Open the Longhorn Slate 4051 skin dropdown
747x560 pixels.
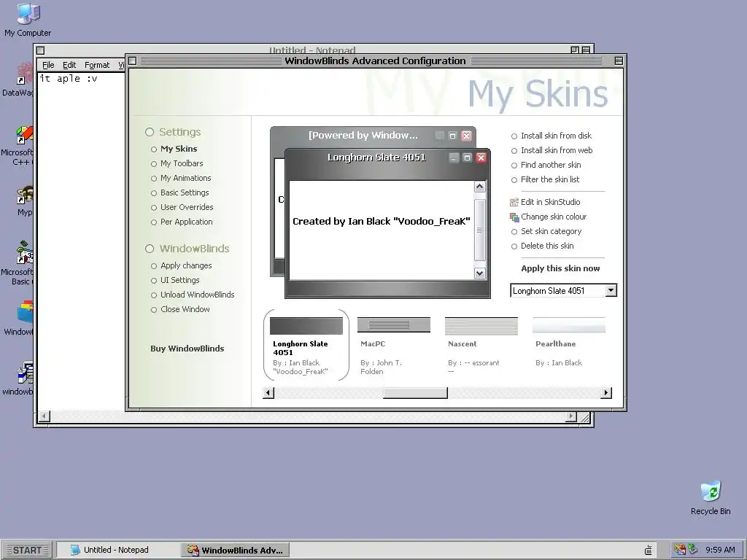pyautogui.click(x=611, y=290)
